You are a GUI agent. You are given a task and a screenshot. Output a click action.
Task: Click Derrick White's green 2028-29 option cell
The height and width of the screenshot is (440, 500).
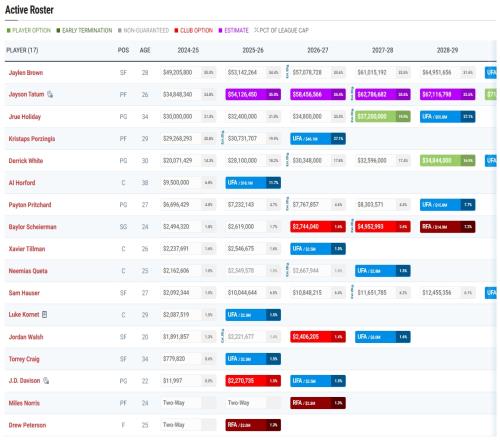point(448,160)
